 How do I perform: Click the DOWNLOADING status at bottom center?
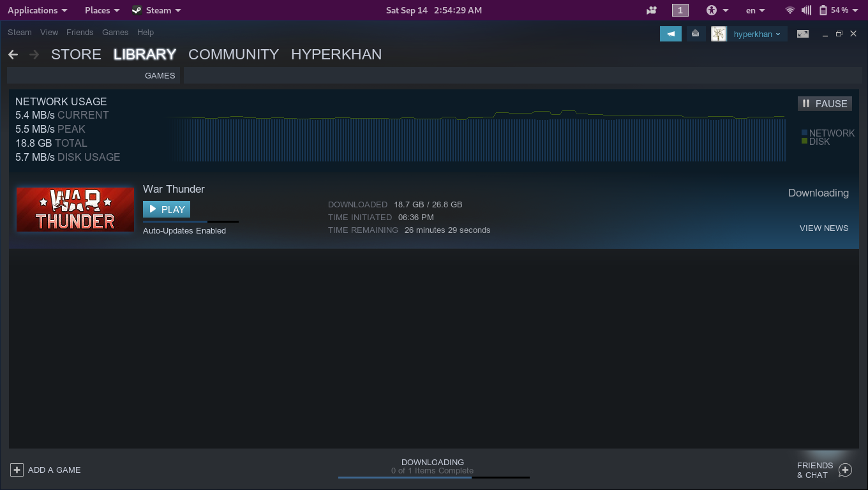tap(433, 462)
